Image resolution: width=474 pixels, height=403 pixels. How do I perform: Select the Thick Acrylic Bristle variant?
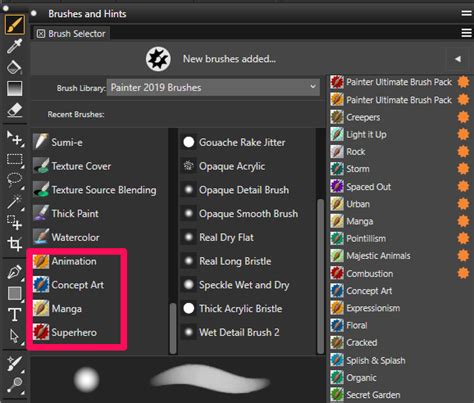[248, 309]
